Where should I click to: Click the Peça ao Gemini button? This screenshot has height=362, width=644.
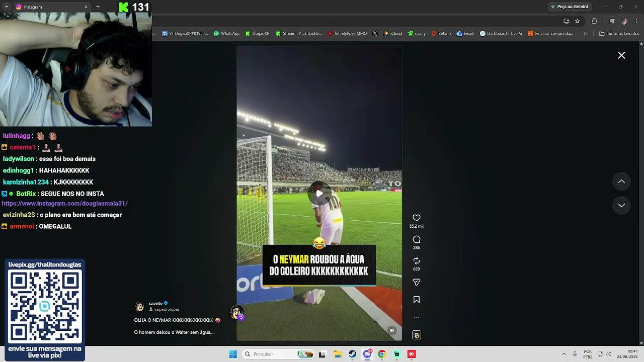tap(569, 7)
